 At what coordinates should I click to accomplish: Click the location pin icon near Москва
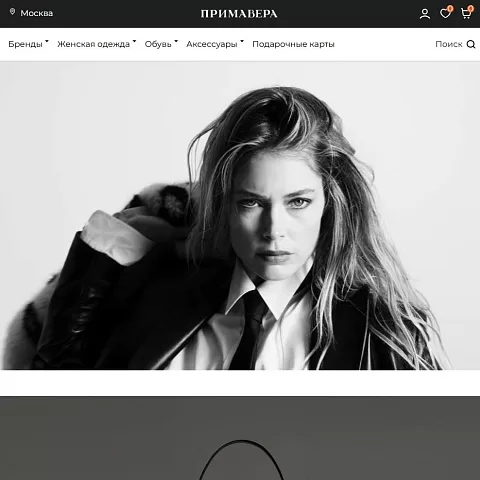pyautogui.click(x=12, y=12)
